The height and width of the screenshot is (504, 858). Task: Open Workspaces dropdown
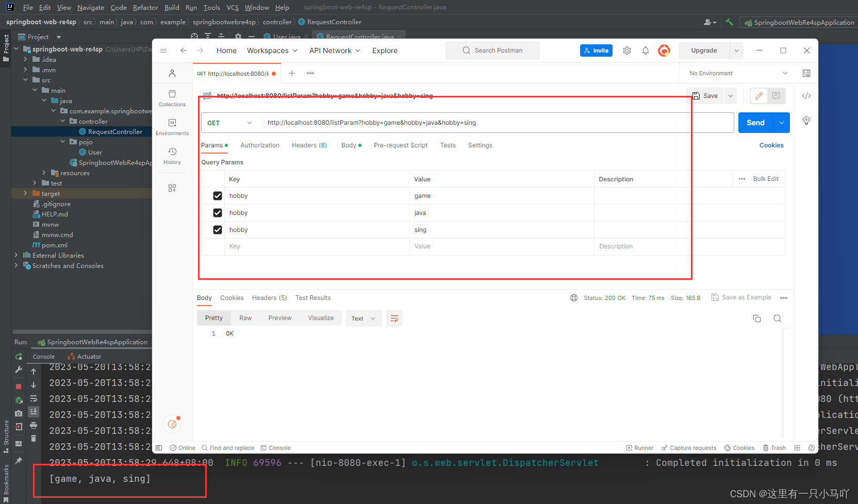pos(272,51)
